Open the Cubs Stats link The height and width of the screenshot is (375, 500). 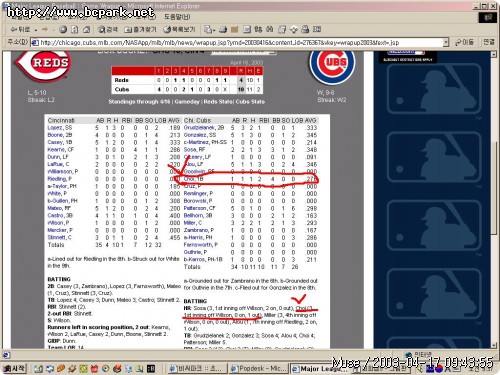point(250,102)
